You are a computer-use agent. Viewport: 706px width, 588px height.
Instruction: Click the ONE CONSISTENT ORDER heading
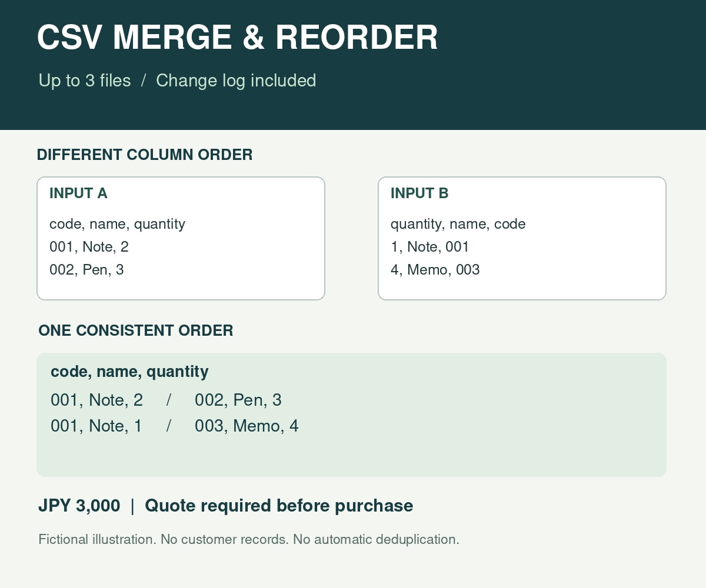click(x=136, y=330)
